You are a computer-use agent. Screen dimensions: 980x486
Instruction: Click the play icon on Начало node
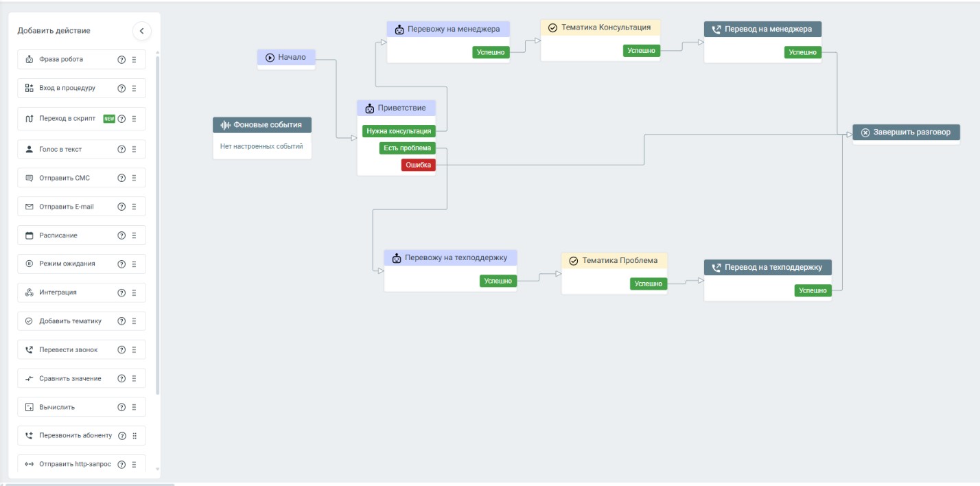(x=270, y=58)
